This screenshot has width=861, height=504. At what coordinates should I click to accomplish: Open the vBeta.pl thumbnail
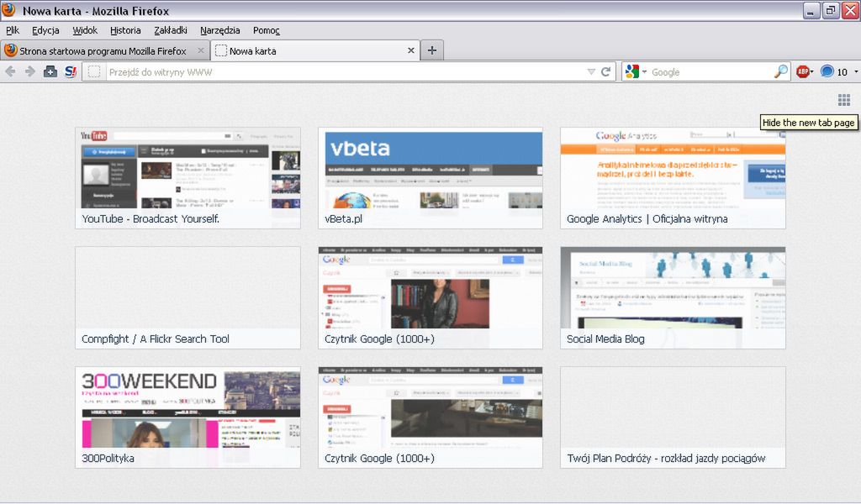pyautogui.click(x=430, y=178)
